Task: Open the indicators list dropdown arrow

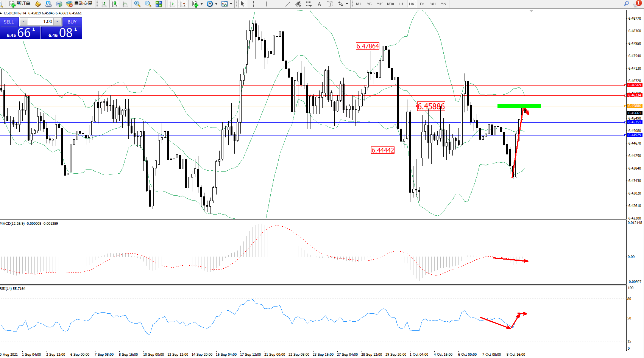Action: click(201, 4)
